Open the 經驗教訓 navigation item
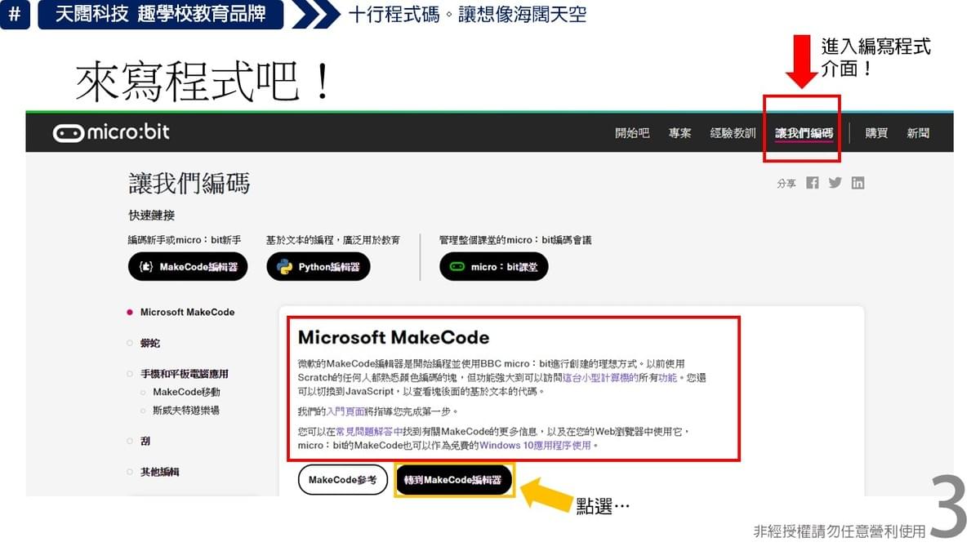The image size is (980, 551). (733, 133)
